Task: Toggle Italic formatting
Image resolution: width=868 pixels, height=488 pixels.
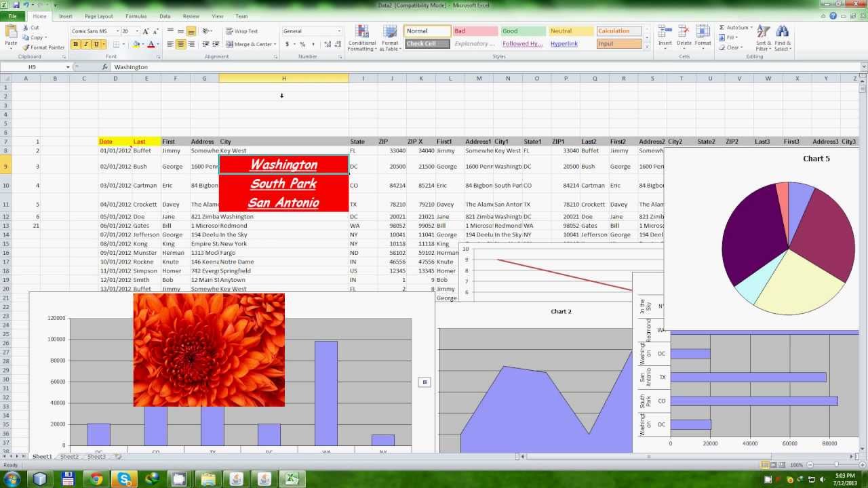Action: click(85, 44)
